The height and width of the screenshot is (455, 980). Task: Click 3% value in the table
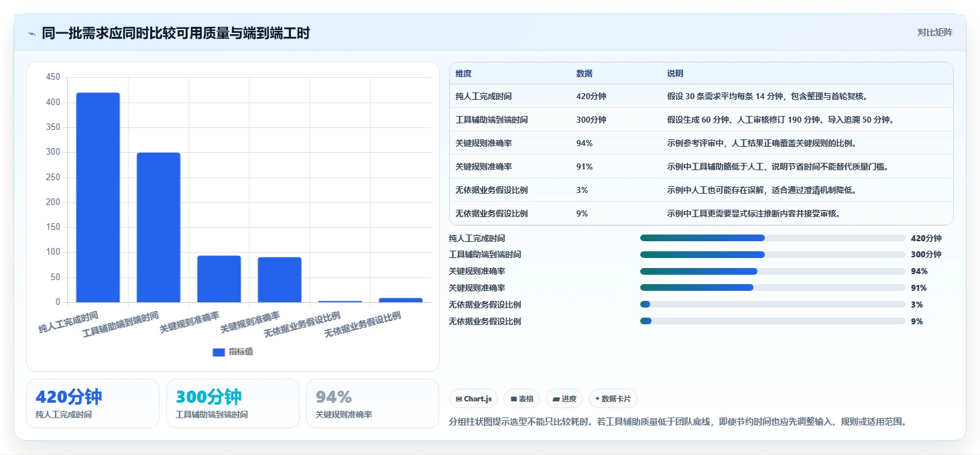(583, 190)
